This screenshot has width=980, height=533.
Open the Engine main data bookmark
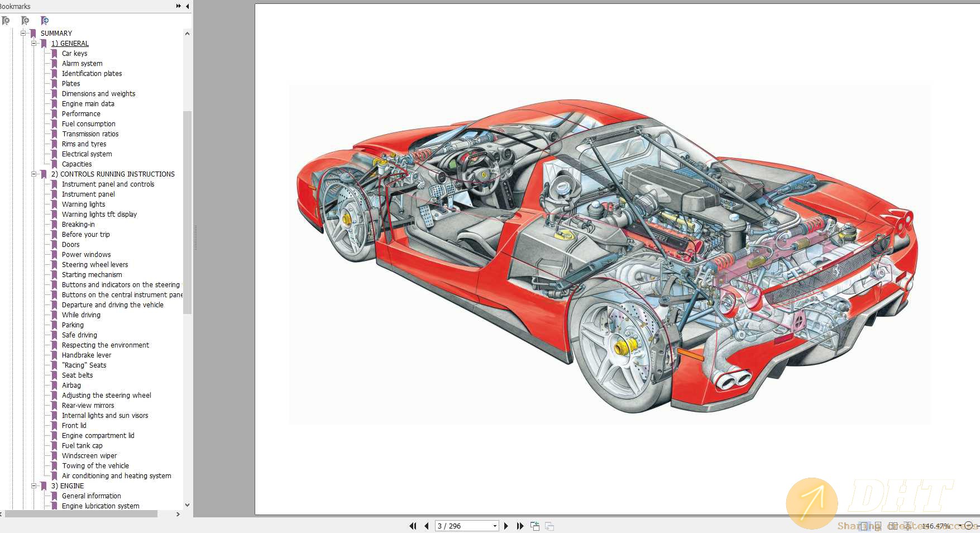[x=88, y=103]
